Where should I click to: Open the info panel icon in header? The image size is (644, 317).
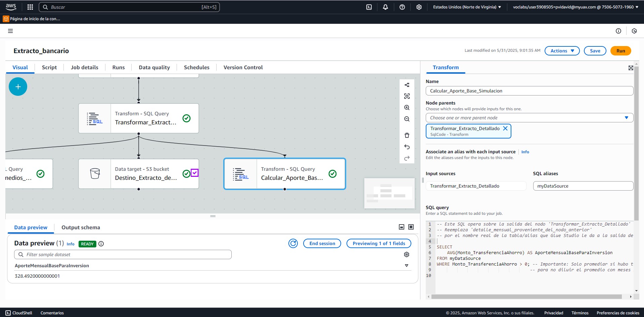pyautogui.click(x=618, y=31)
